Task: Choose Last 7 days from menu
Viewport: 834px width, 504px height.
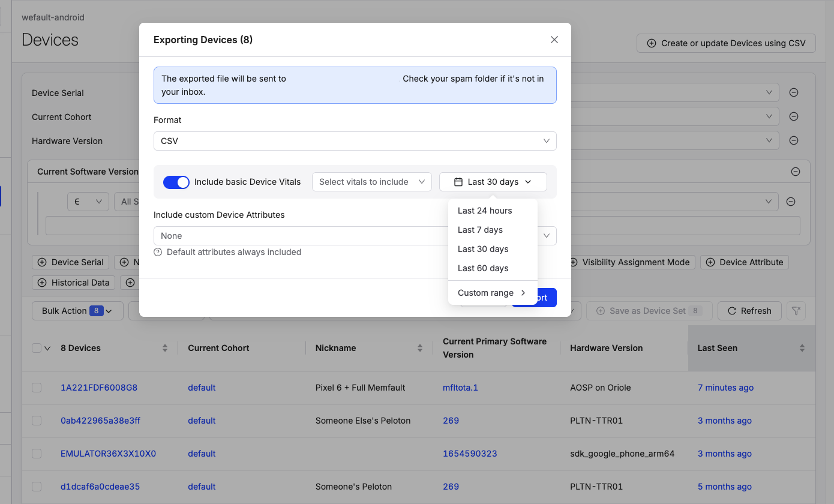Action: tap(480, 230)
